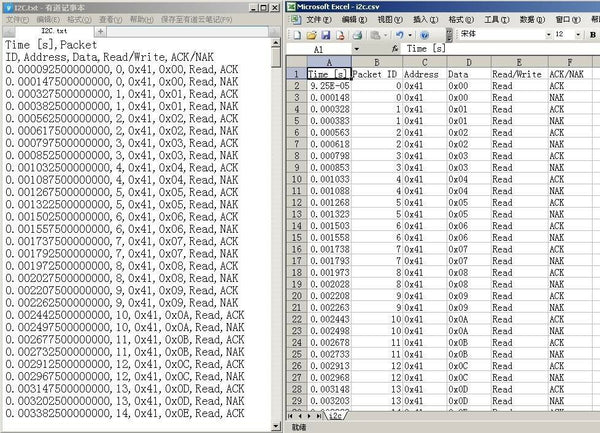Open the 格式 menu in the notepad window

point(79,20)
